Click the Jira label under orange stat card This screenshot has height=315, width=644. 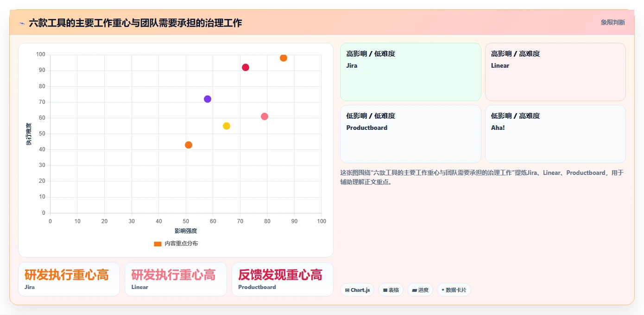[30, 287]
